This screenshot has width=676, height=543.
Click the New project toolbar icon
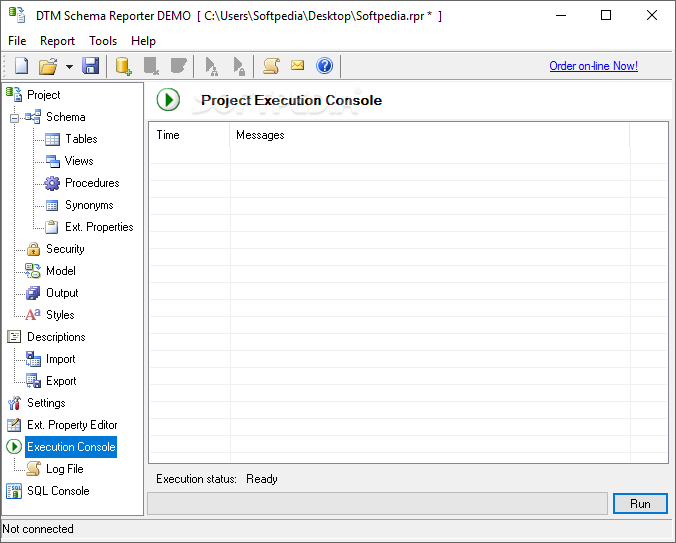pos(21,66)
